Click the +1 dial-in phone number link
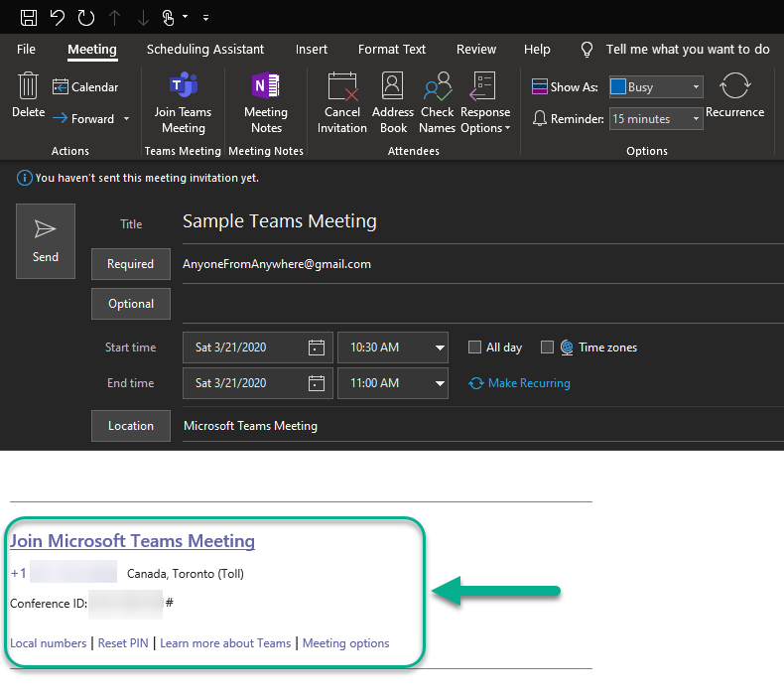The image size is (784, 695). (x=64, y=574)
